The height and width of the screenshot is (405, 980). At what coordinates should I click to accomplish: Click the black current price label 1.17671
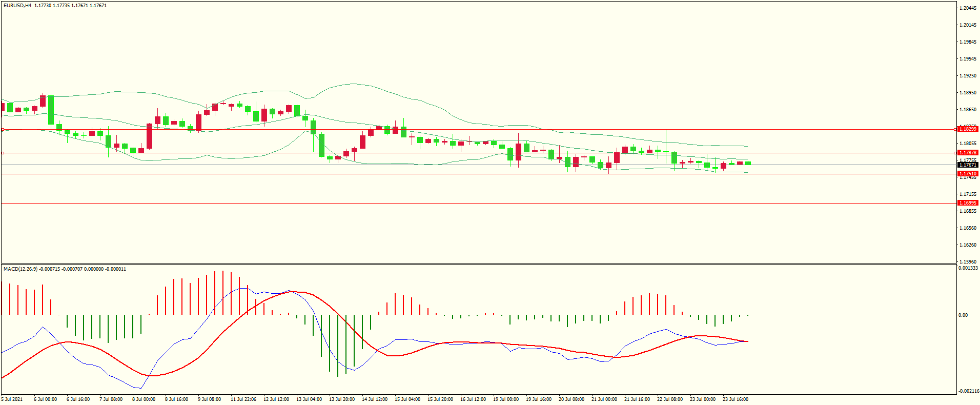(968, 165)
